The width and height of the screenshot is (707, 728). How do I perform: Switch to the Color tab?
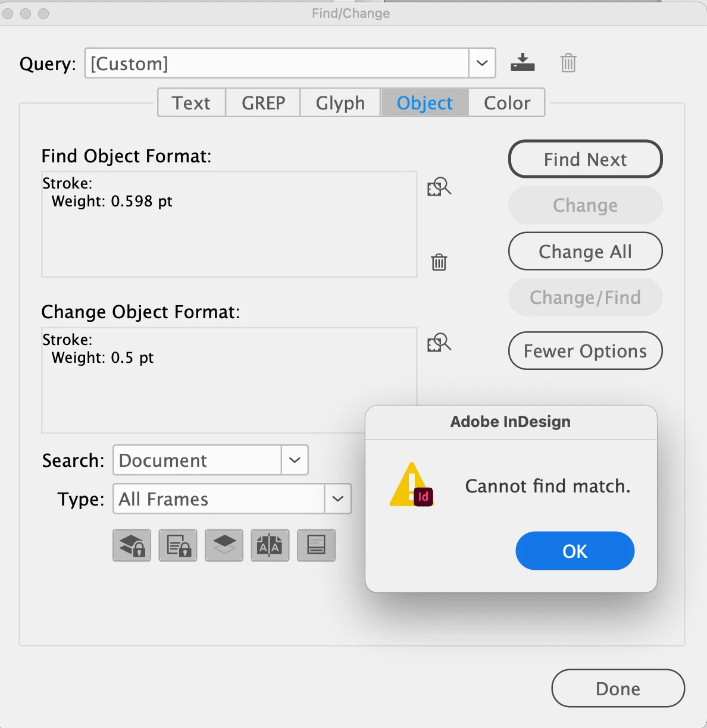[507, 103]
